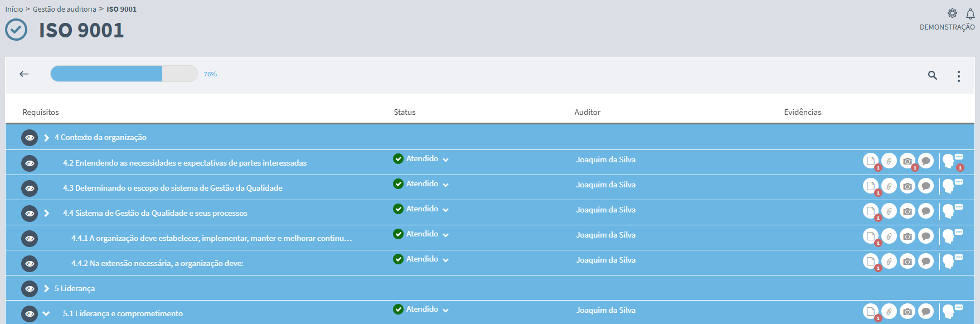Open Atendido status dropdown for row 4.3
980x324 pixels.
[421, 184]
